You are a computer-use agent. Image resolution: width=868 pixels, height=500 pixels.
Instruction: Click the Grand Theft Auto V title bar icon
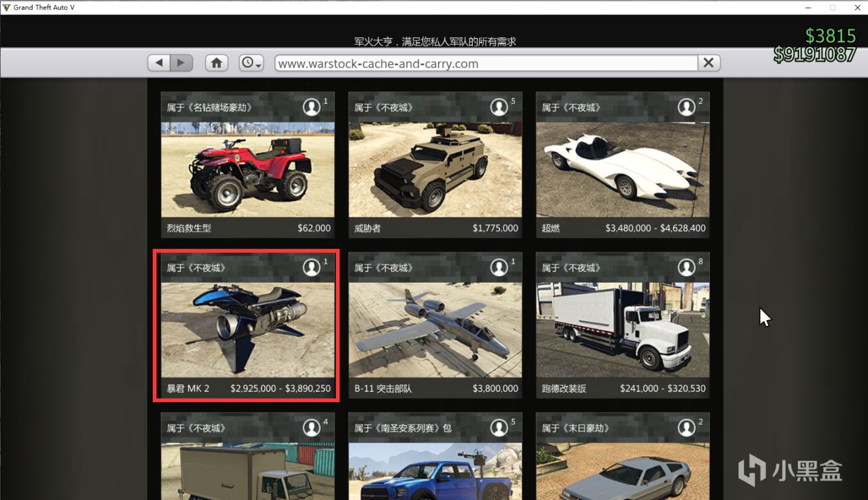coord(7,7)
